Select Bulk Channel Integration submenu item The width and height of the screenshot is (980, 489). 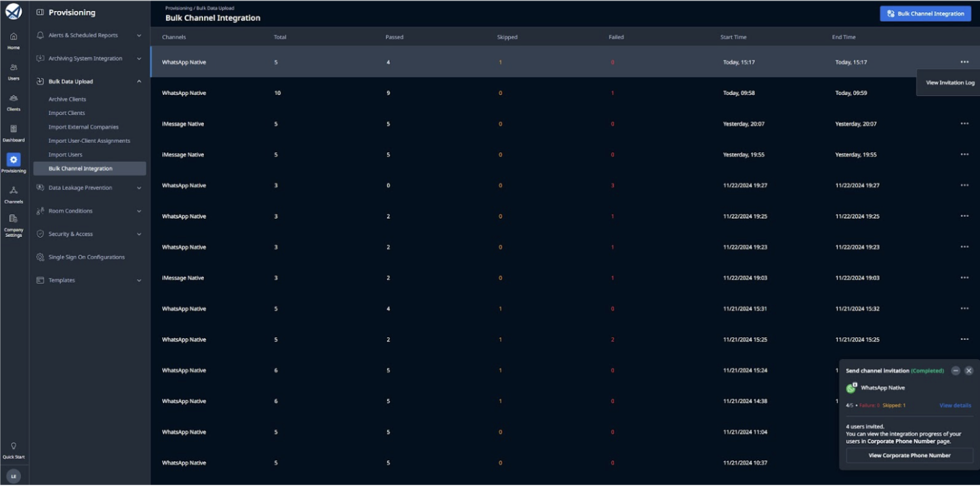pos(89,169)
